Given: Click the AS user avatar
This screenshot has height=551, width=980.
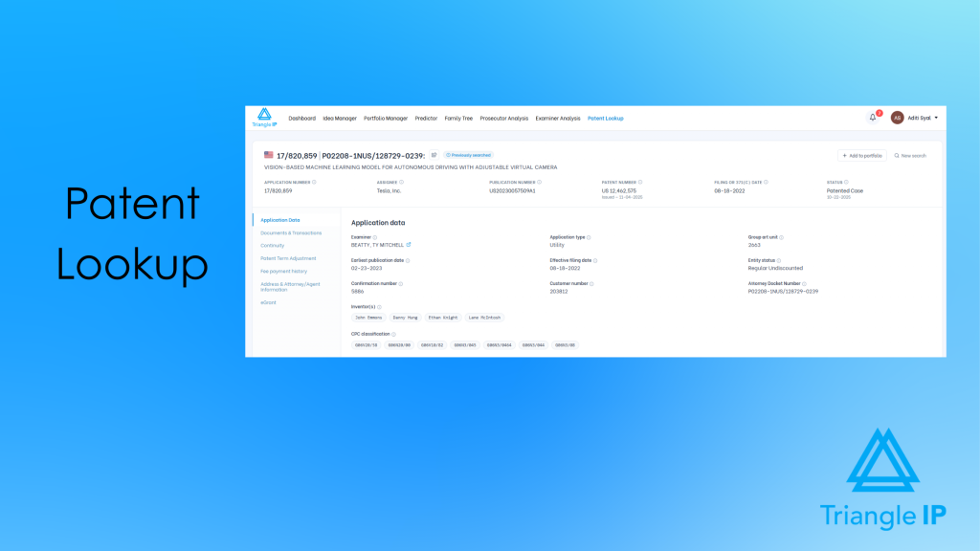Looking at the screenshot, I should (897, 118).
